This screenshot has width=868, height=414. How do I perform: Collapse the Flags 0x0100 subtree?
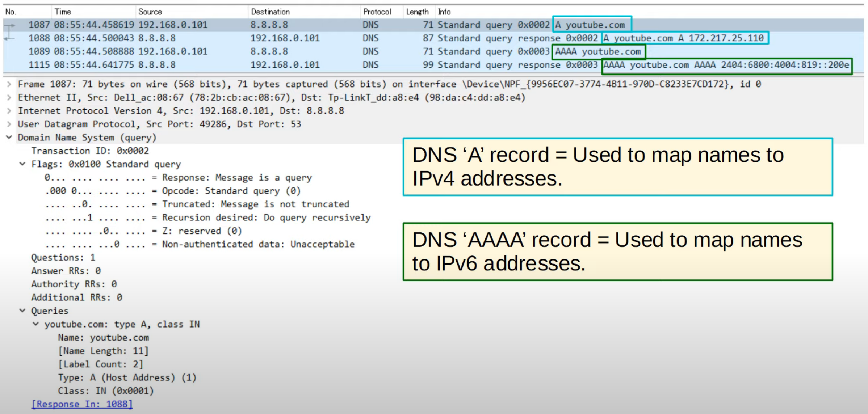22,164
